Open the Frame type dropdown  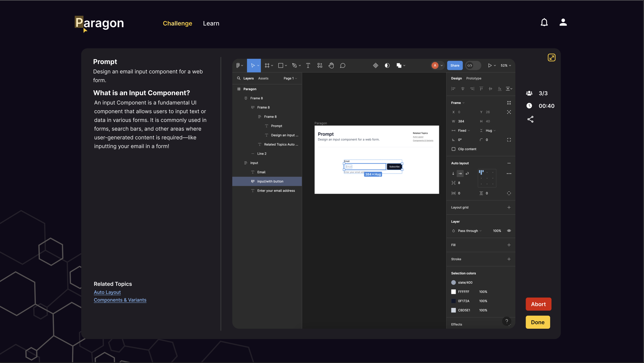coord(458,103)
